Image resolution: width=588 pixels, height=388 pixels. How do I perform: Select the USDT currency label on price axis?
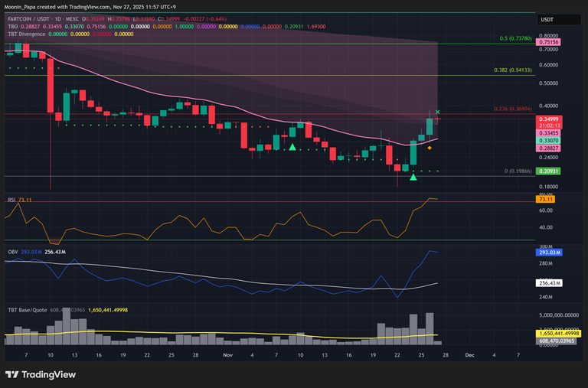[x=547, y=20]
